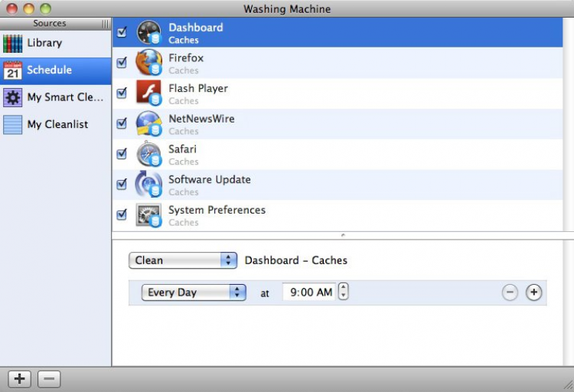This screenshot has height=392, width=574.
Task: Click the Schedule calendar icon
Action: pos(13,70)
